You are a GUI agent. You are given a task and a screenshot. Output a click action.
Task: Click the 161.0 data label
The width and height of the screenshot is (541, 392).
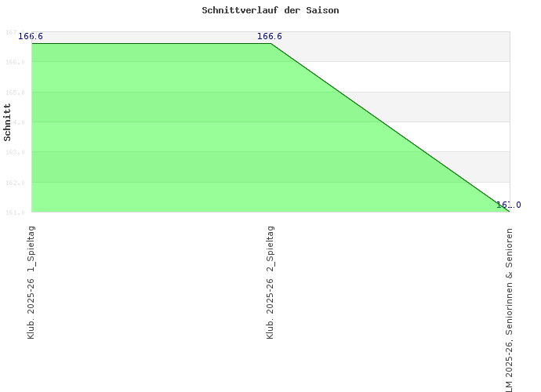pos(508,205)
